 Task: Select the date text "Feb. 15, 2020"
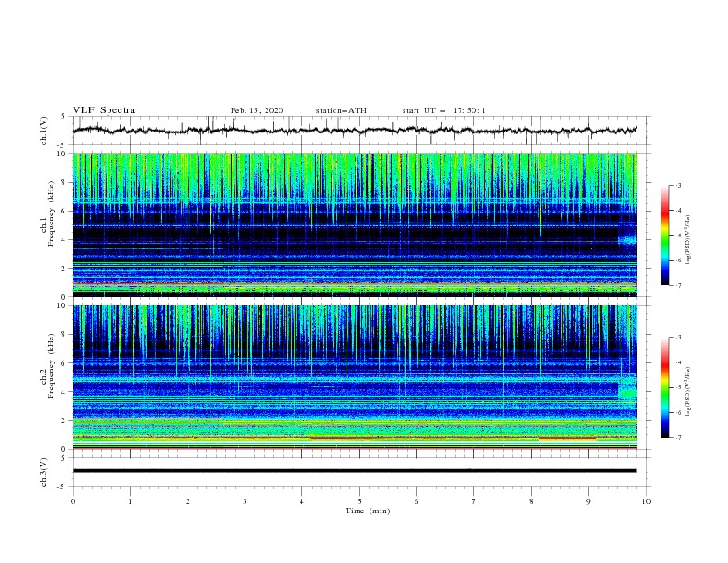256,110
